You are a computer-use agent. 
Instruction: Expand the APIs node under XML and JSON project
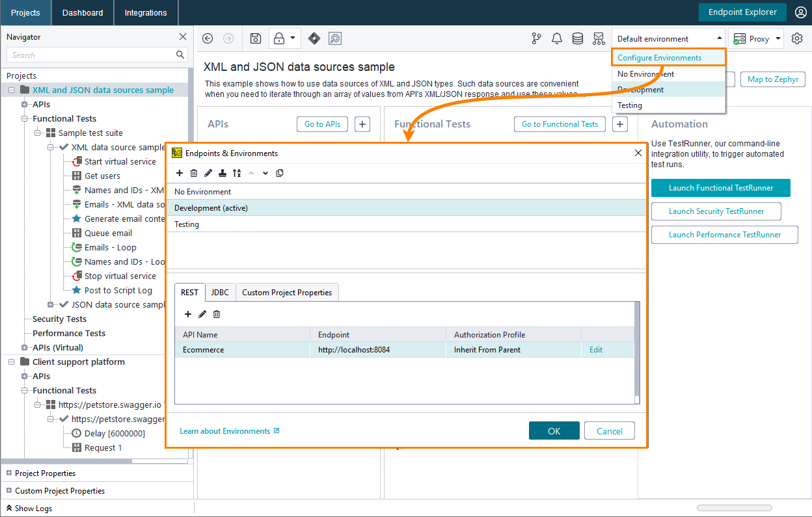click(x=24, y=105)
